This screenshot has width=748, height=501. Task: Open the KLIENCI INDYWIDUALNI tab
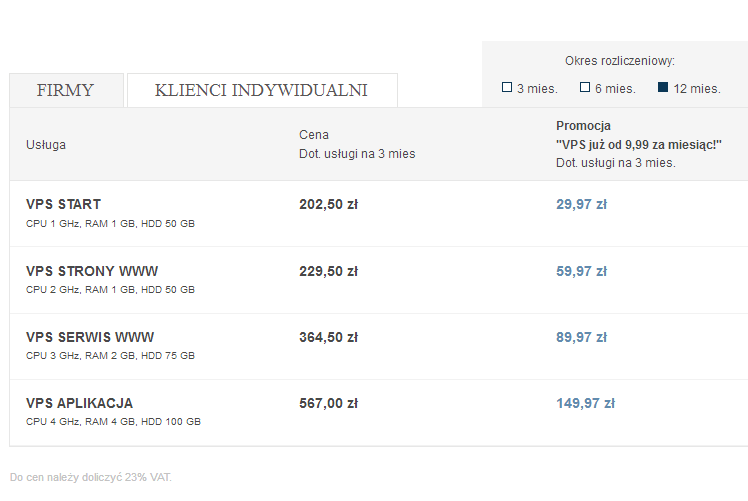(x=262, y=90)
